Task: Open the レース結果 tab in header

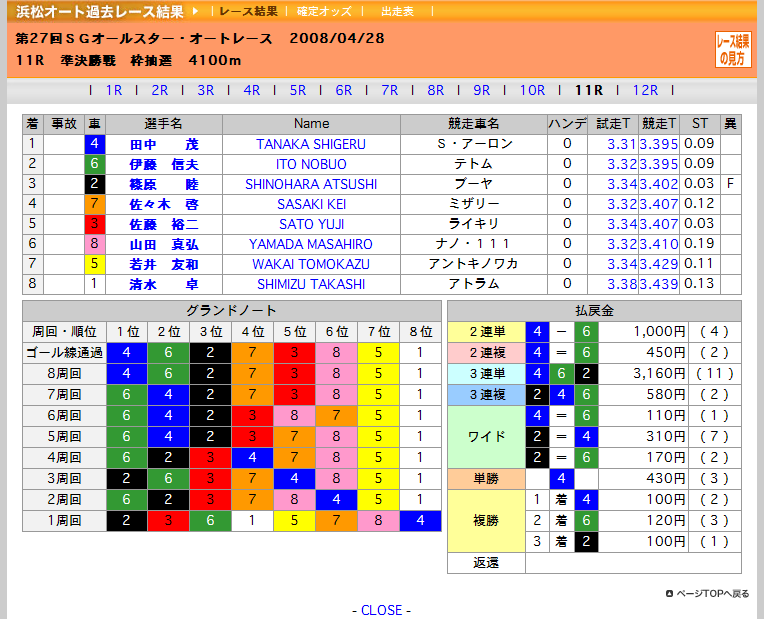Action: point(248,11)
